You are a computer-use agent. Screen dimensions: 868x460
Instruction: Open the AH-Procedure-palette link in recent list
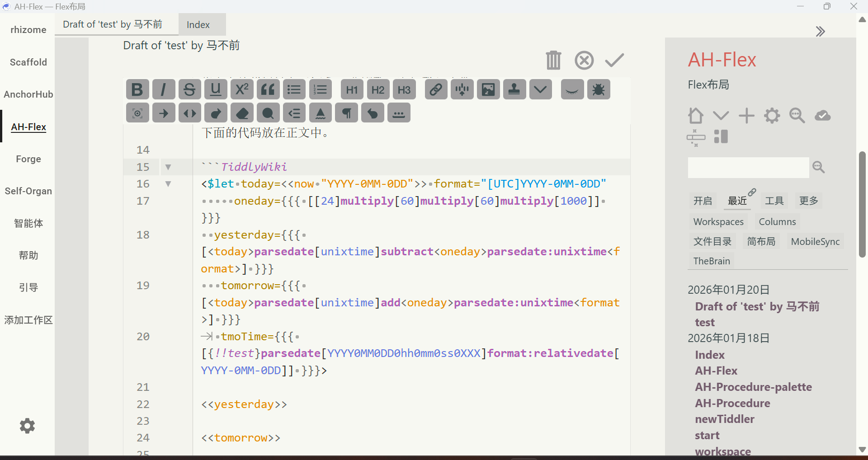(753, 387)
